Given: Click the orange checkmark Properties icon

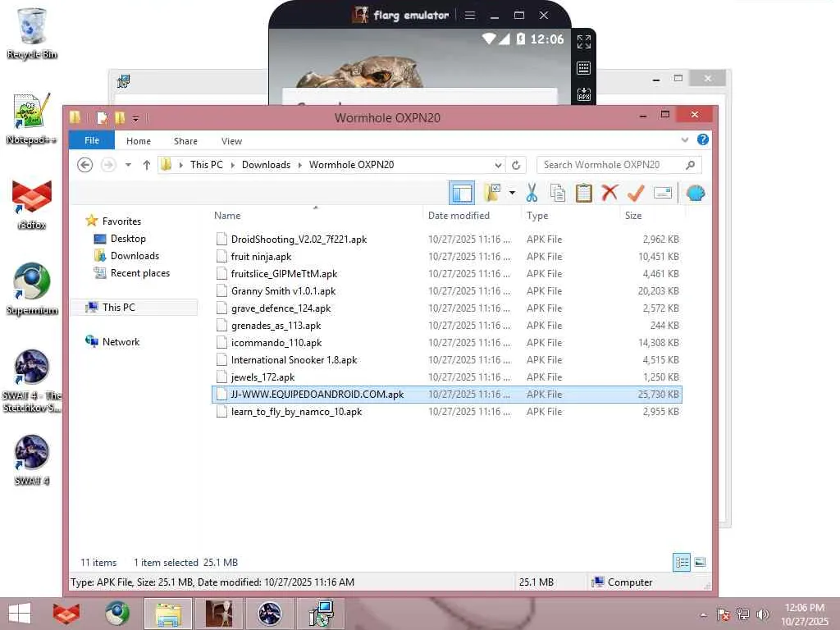Looking at the screenshot, I should pyautogui.click(x=636, y=193).
